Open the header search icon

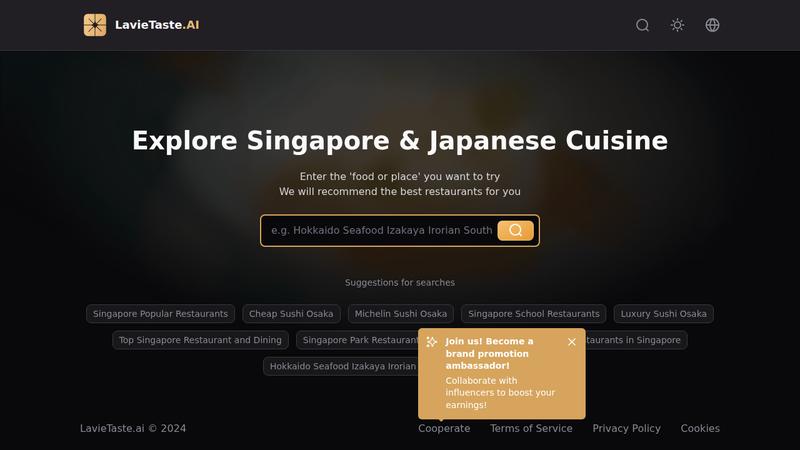[x=642, y=25]
